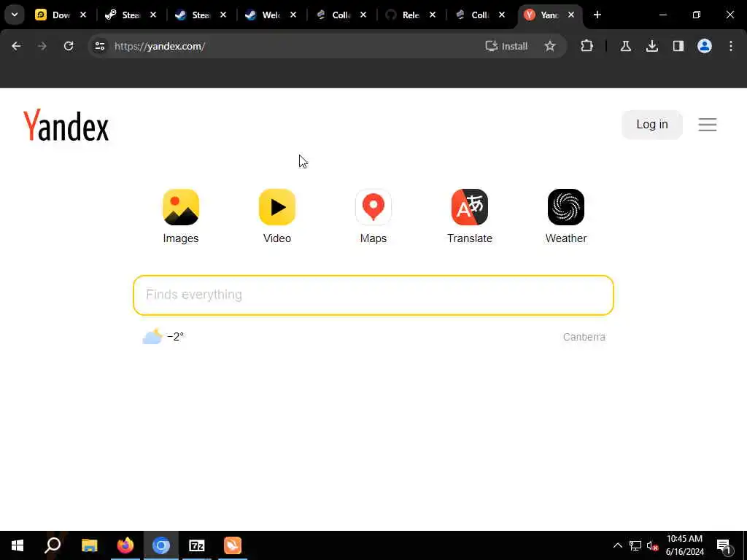Screen dimensions: 747x560
Task: Open Yandex Video service
Action: [276, 216]
